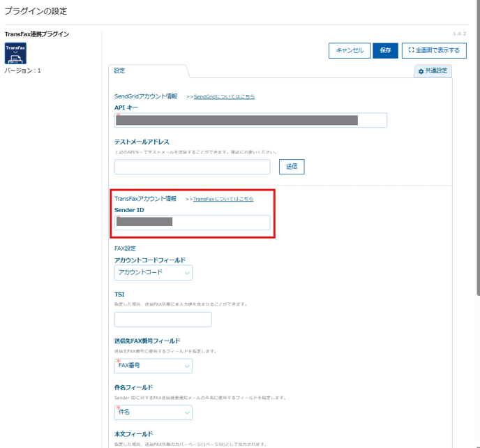Click the キャンセル button
480x448 pixels.
350,50
